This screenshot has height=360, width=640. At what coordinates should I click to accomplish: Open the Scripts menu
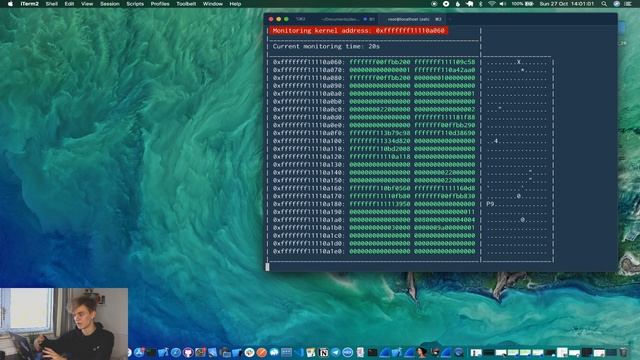tap(135, 4)
